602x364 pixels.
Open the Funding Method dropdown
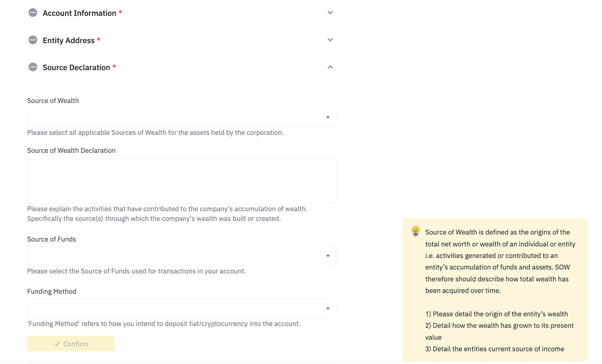pos(181,309)
